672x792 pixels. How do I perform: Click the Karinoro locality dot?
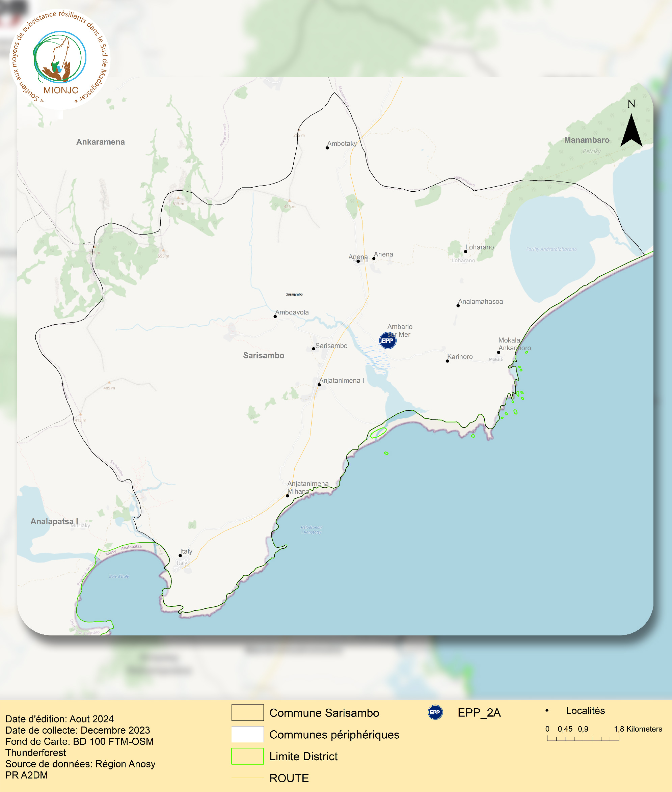coord(447,361)
